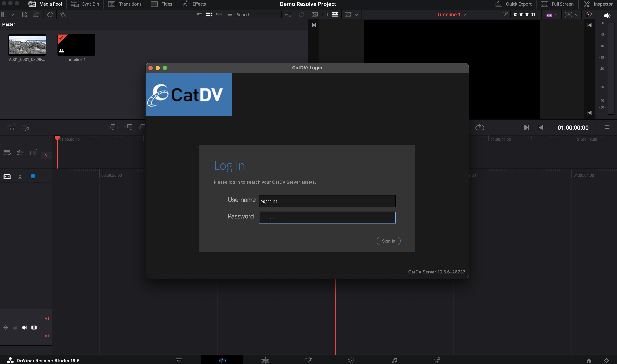Screen dimensions: 617x364
Task: Click Quick Export
Action: click(513, 4)
